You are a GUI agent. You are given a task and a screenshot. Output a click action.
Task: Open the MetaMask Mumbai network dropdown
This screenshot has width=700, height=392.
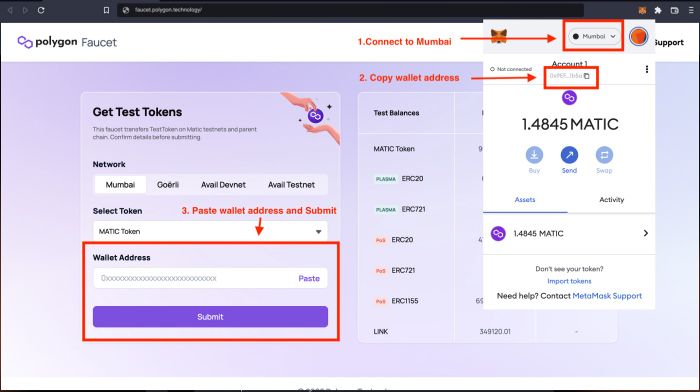[x=594, y=36]
